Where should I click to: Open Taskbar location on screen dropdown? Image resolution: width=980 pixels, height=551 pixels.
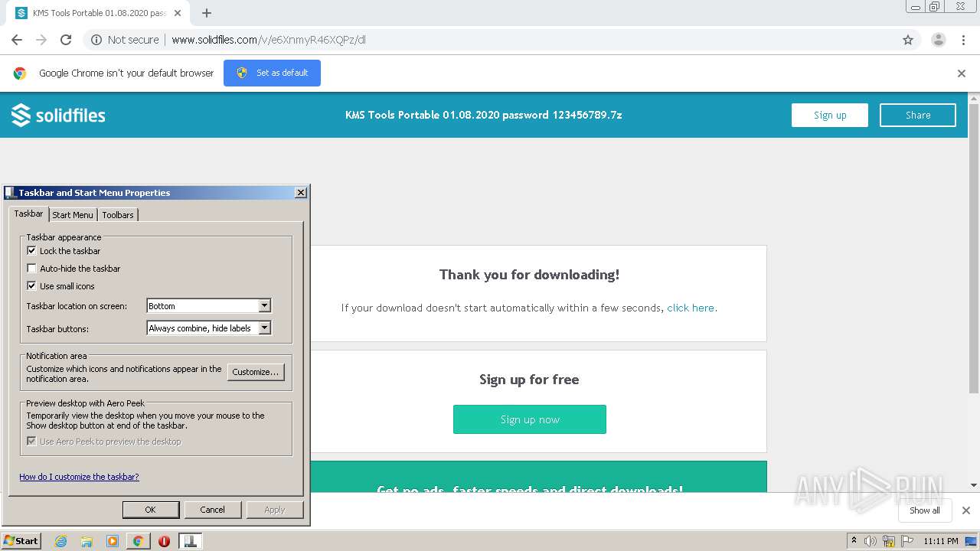(208, 305)
